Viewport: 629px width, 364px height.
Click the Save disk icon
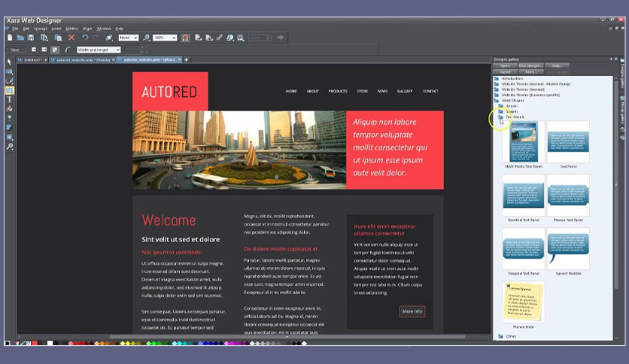pos(31,38)
